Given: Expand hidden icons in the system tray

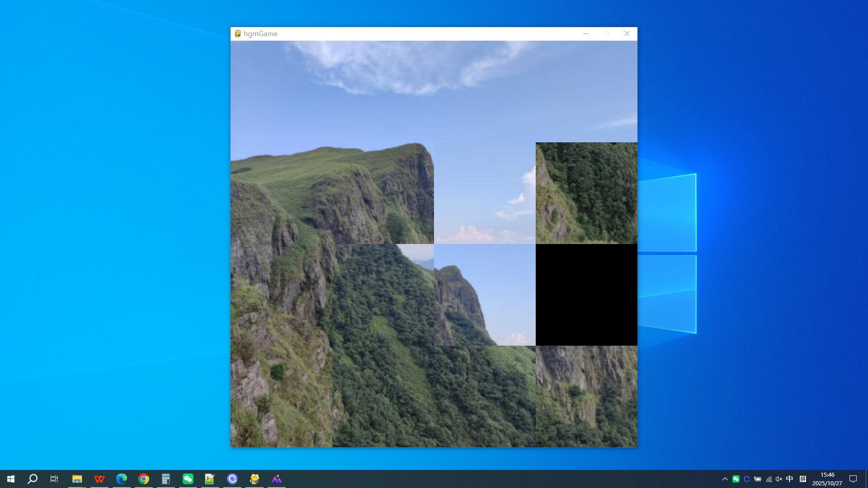Looking at the screenshot, I should (x=725, y=479).
